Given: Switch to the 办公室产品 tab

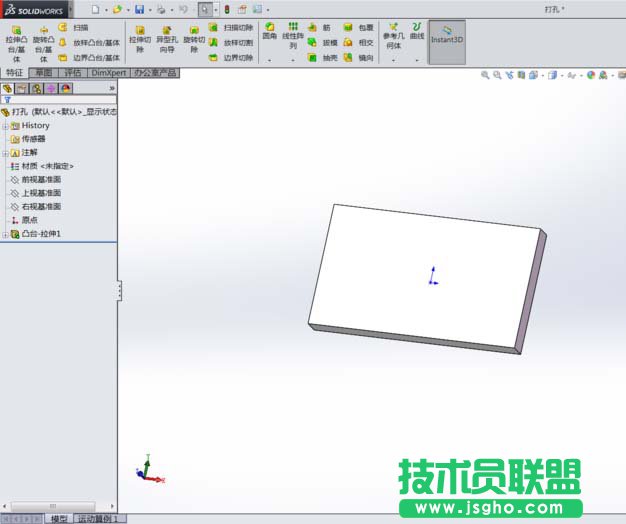Looking at the screenshot, I should tap(155, 73).
